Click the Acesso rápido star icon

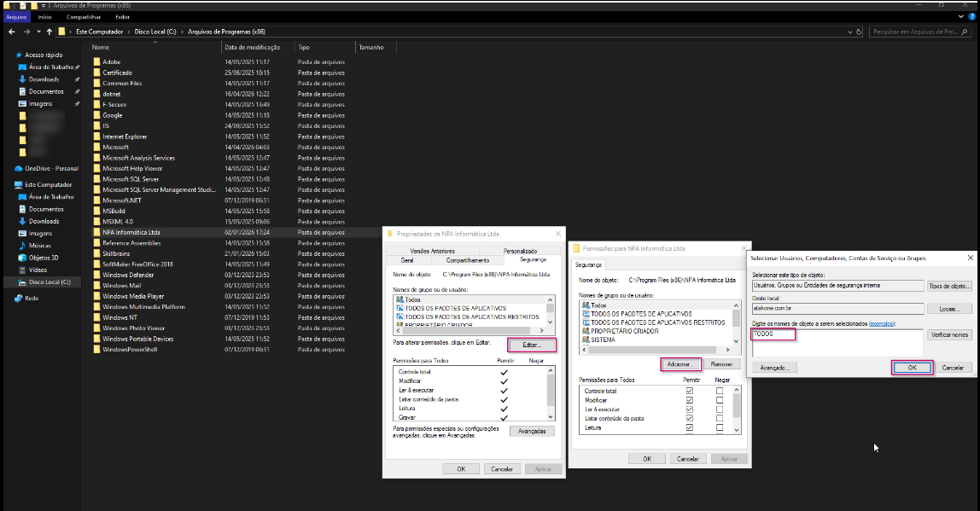[x=19, y=55]
